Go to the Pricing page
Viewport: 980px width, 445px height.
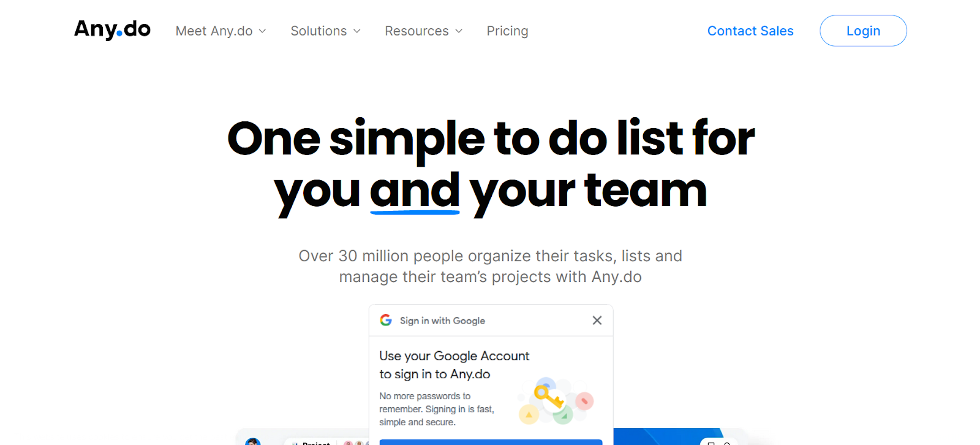click(x=507, y=31)
